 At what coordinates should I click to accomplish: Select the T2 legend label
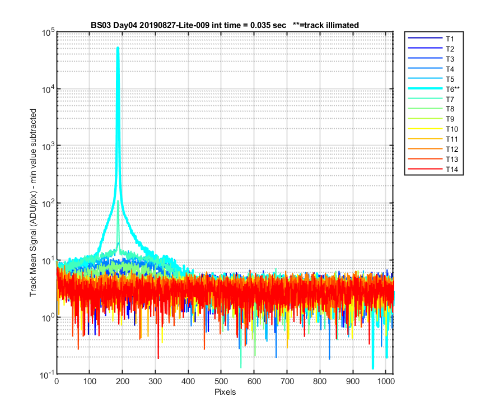[450, 49]
